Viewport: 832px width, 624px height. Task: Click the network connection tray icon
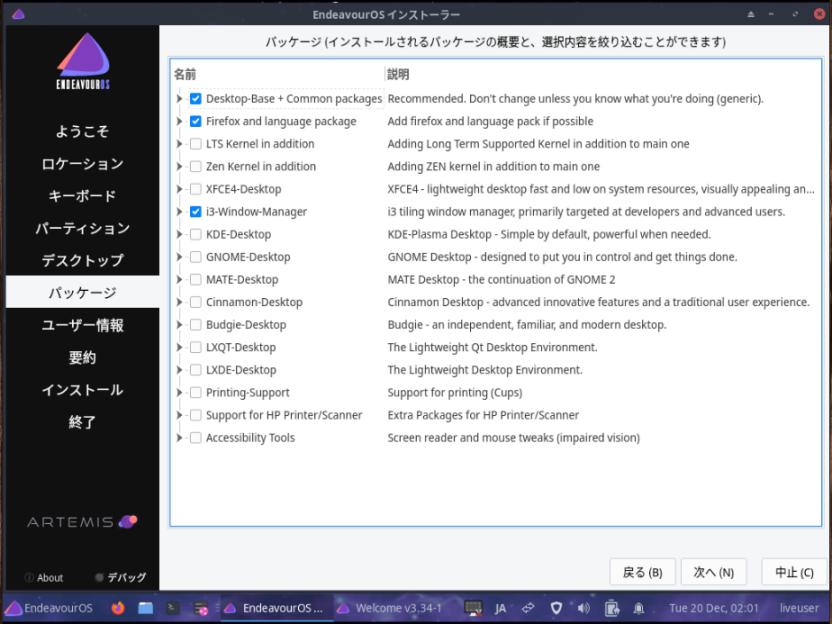click(x=528, y=608)
